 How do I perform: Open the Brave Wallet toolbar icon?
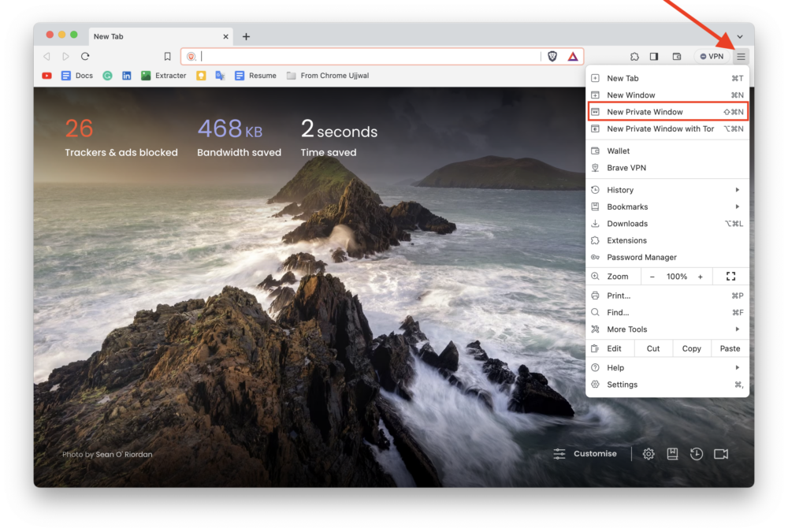676,56
